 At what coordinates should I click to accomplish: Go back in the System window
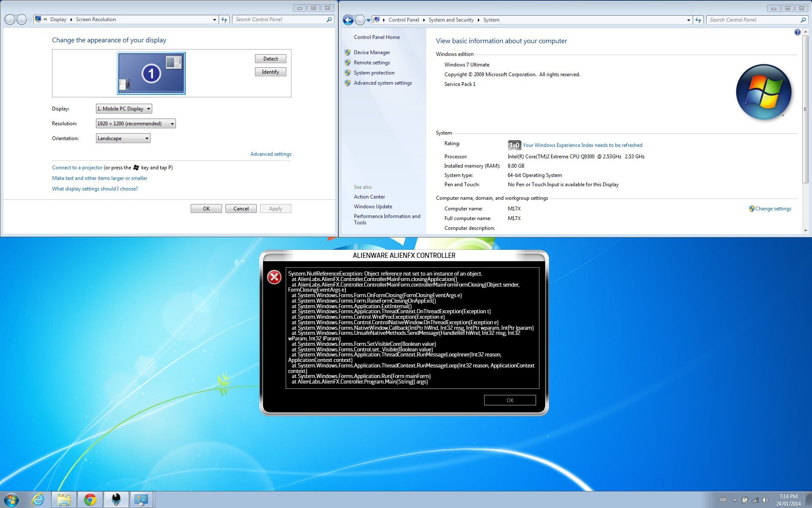(x=348, y=20)
